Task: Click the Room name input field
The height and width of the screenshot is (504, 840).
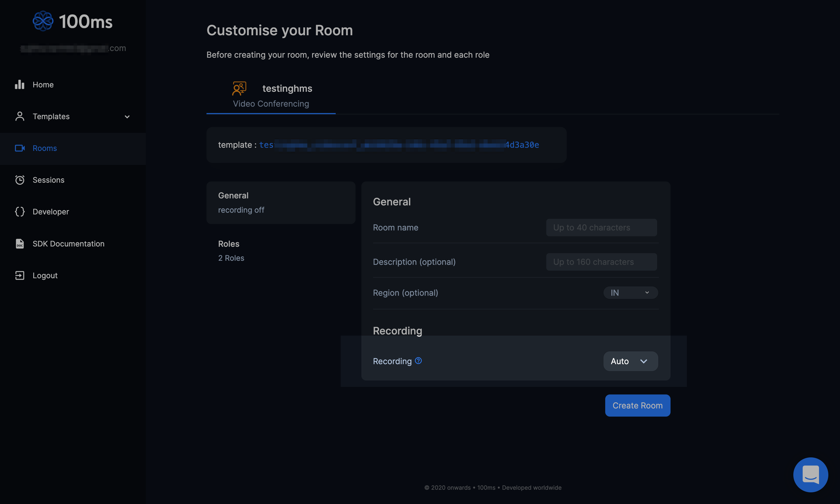Action: coord(601,227)
